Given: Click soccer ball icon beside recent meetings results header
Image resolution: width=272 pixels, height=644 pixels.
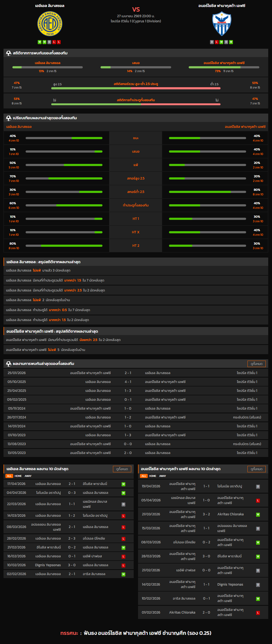Looking at the screenshot, I should click(9, 364).
